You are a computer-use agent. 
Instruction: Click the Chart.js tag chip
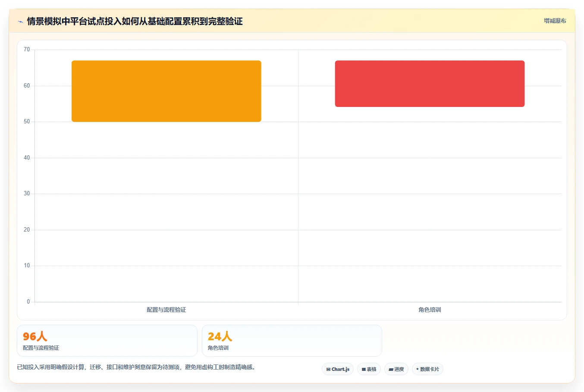(338, 369)
